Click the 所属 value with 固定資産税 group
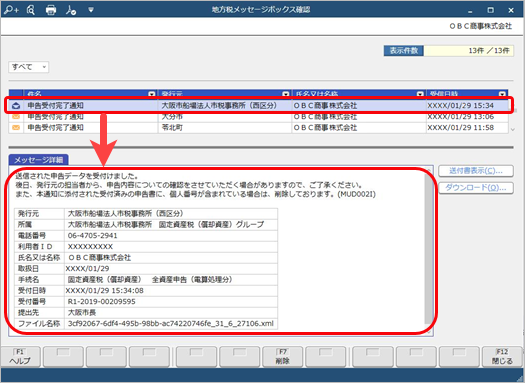This screenshot has height=383, width=525. click(x=166, y=225)
